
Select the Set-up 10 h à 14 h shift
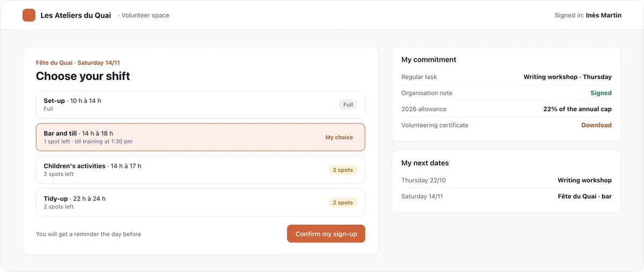(200, 105)
